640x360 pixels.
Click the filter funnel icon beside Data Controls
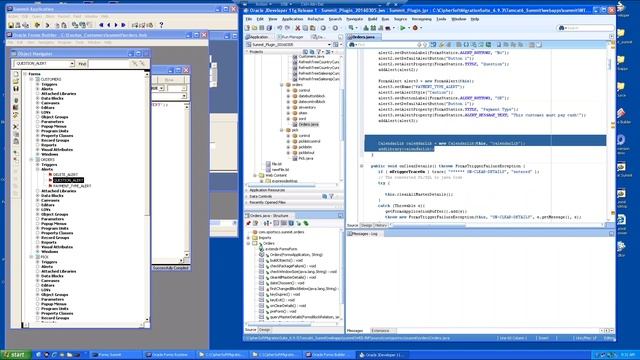click(x=331, y=196)
